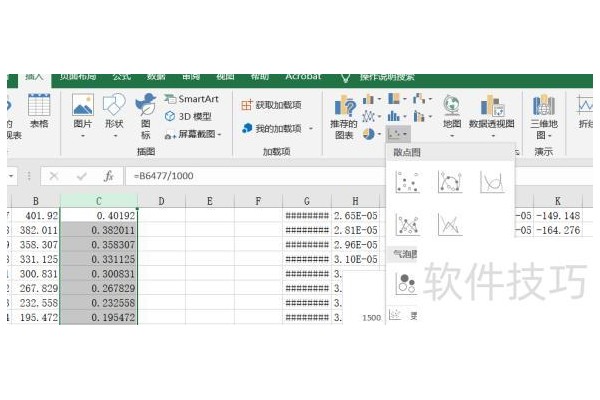Screen dimensions: 600x400
Task: Cancel the formula bar entry (X)
Action: [54, 176]
